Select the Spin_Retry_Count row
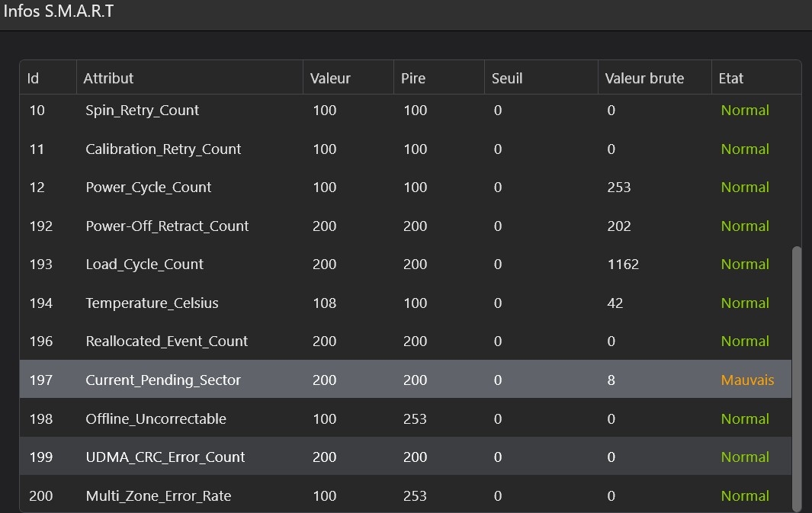The height and width of the screenshot is (513, 812). click(406, 111)
